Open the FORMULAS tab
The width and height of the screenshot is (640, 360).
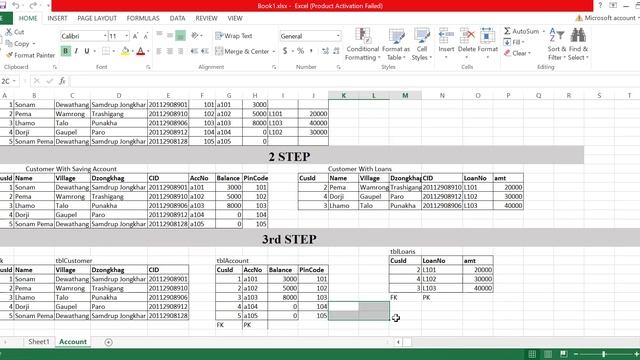(143, 18)
